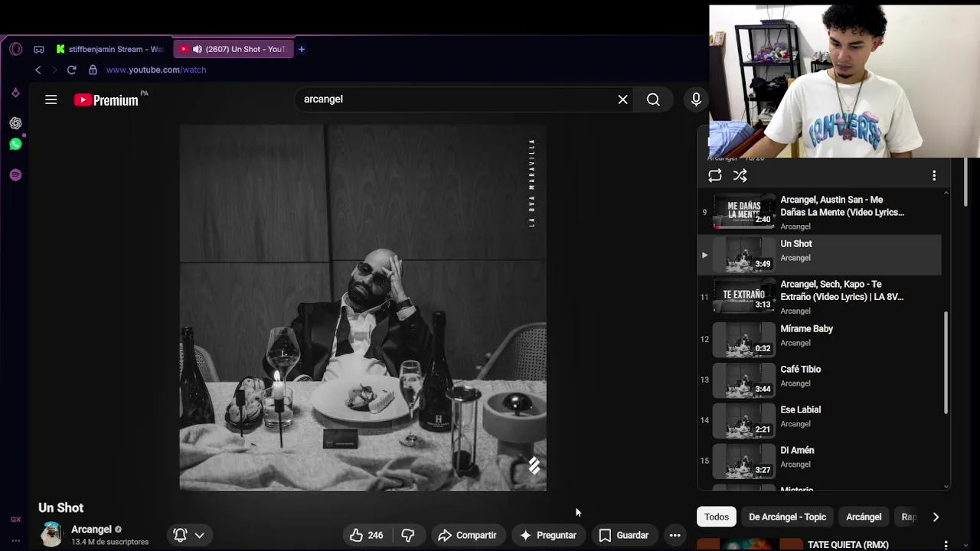Play Café Tibio from playlist
The height and width of the screenshot is (551, 980).
click(x=819, y=379)
